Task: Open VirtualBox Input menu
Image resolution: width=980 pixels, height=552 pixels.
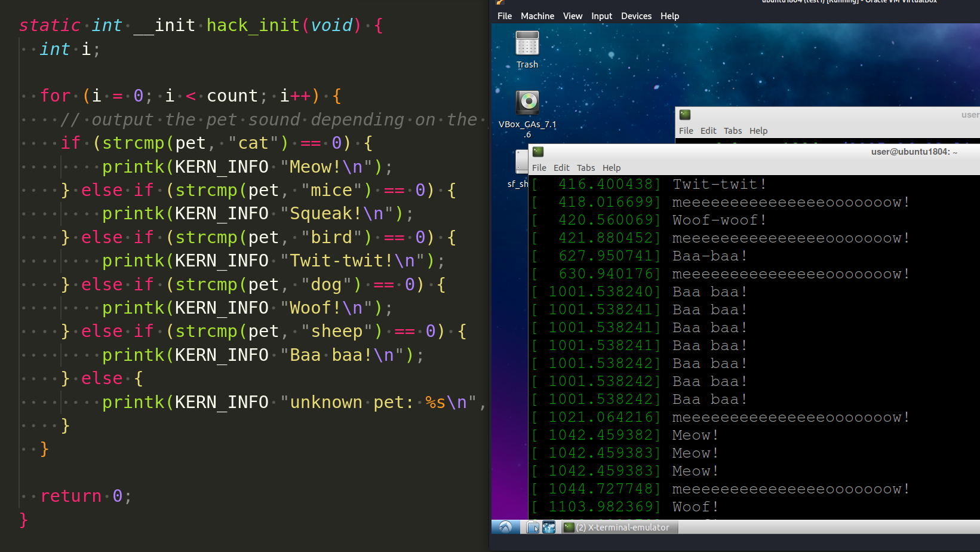Action: click(601, 16)
